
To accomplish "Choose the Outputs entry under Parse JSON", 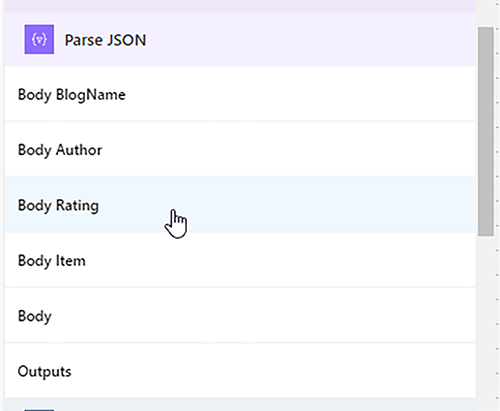I will point(240,371).
